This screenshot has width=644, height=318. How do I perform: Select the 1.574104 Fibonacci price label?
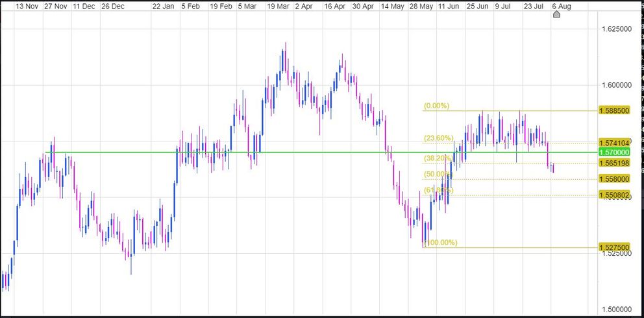[x=614, y=143]
